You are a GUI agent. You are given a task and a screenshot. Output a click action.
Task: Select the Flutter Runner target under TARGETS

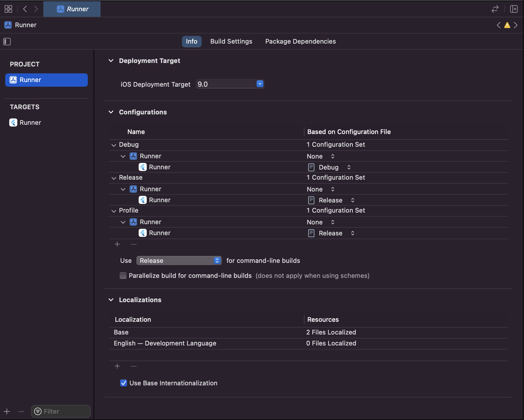tap(30, 122)
